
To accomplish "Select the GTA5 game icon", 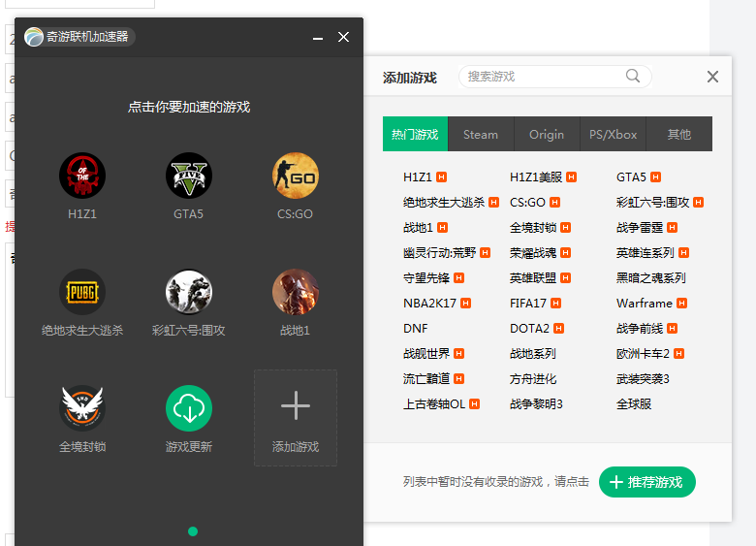I will [189, 176].
